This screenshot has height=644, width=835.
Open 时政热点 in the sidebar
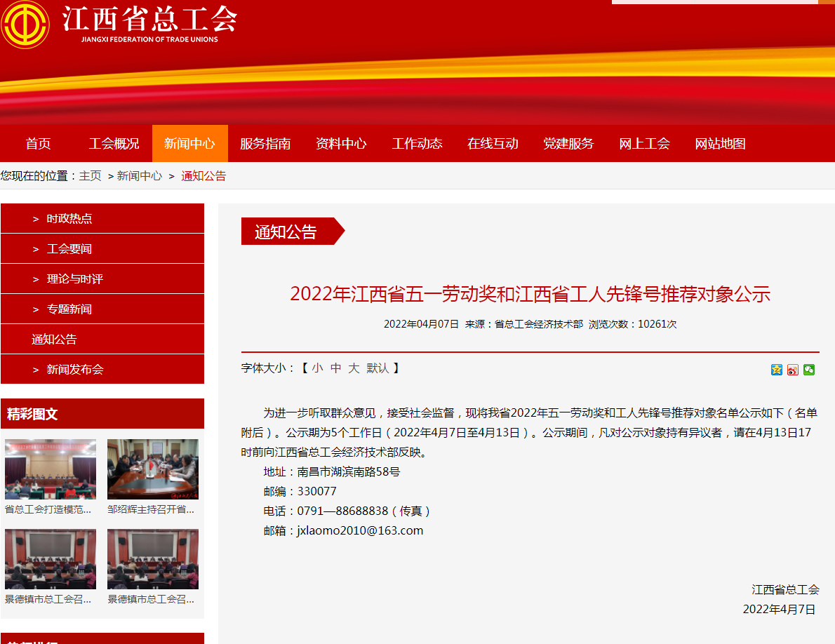102,219
